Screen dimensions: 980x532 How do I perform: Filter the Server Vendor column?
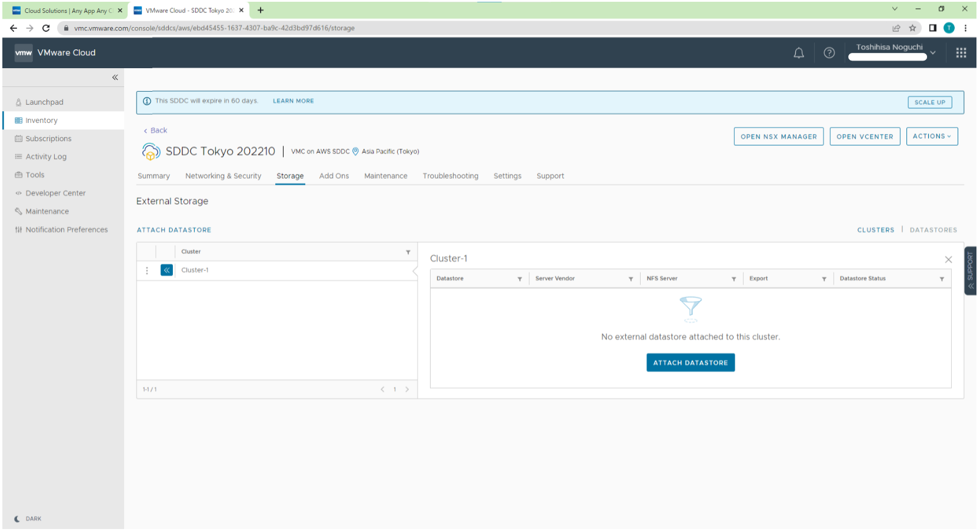click(x=631, y=279)
